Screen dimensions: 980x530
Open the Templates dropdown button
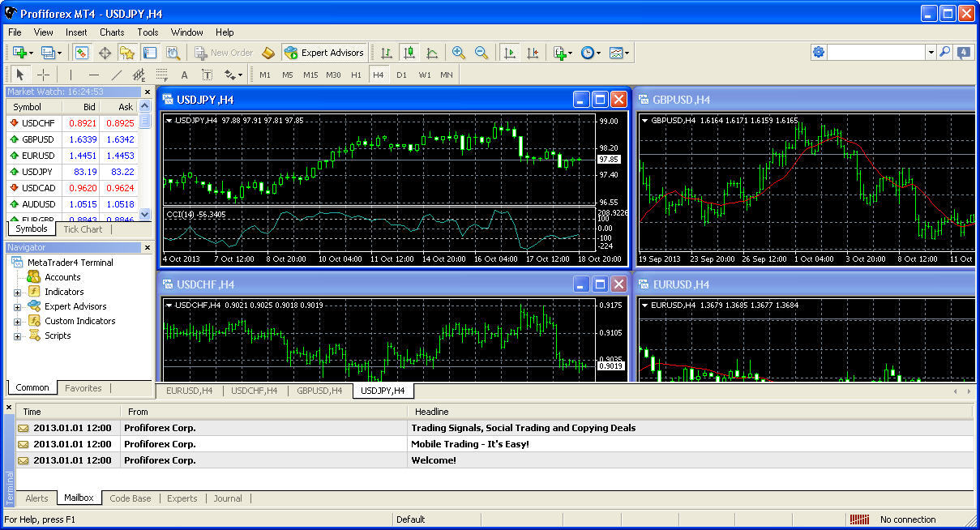click(619, 53)
